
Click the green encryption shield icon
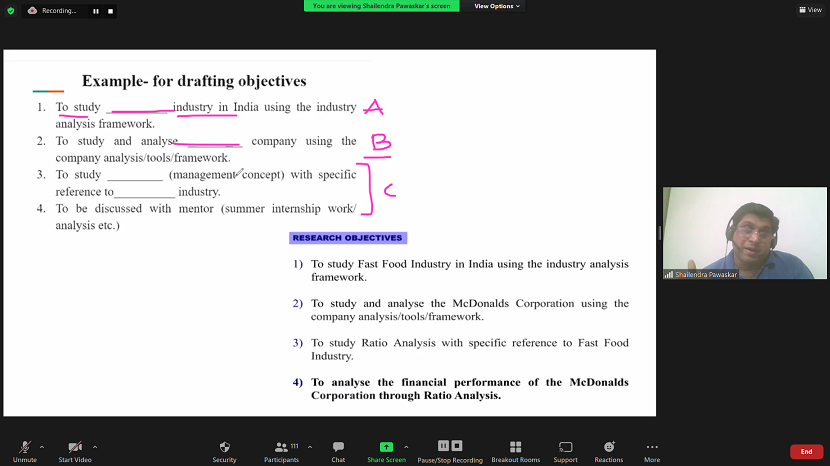11,11
